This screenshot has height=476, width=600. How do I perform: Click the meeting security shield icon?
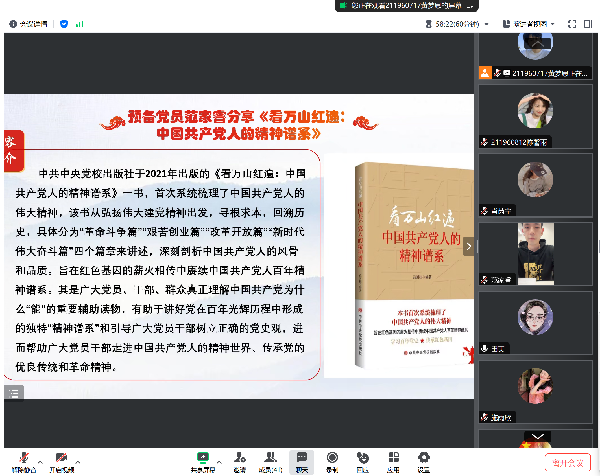65,20
